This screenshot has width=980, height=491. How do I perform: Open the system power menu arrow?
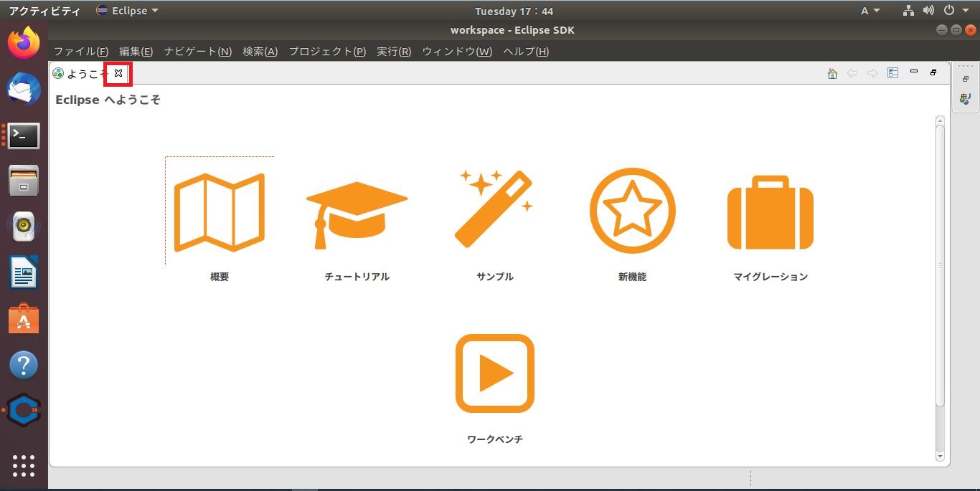coord(964,11)
